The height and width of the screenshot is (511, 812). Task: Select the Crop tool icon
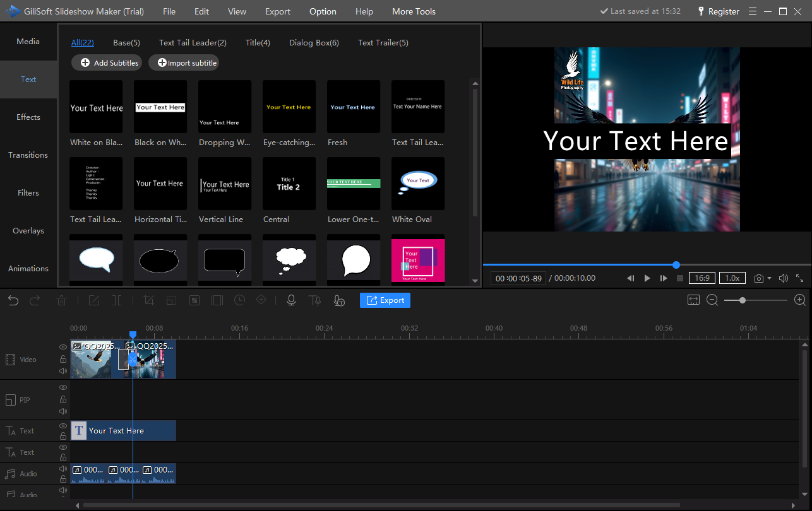(x=149, y=300)
